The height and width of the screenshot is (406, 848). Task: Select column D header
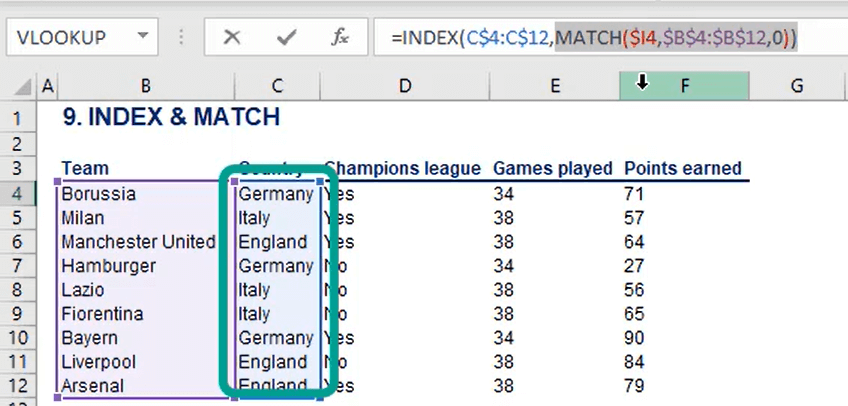[x=405, y=85]
